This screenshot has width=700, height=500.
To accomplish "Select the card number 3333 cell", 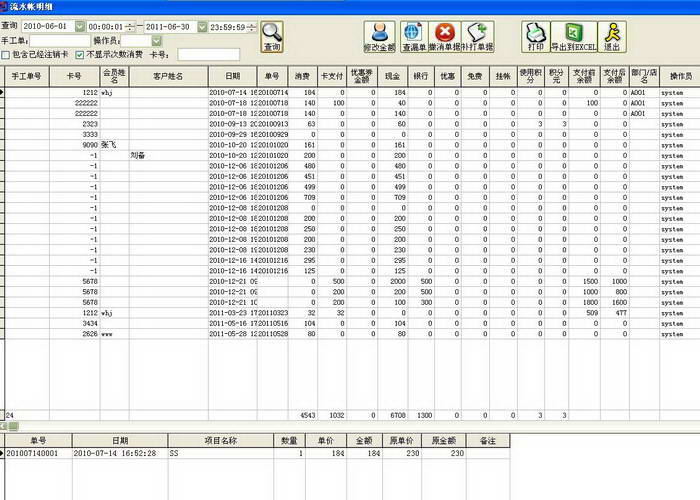I will [x=75, y=135].
